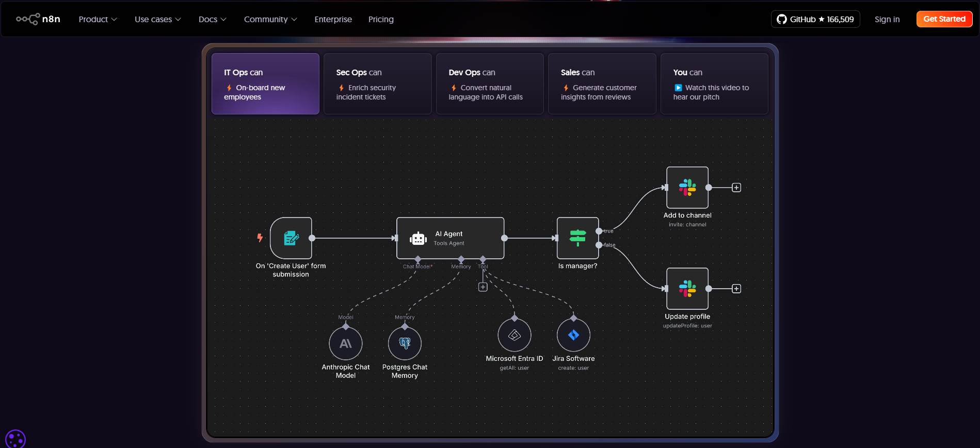Select the Sales customer insights tab
This screenshot has height=448, width=980.
(x=602, y=84)
